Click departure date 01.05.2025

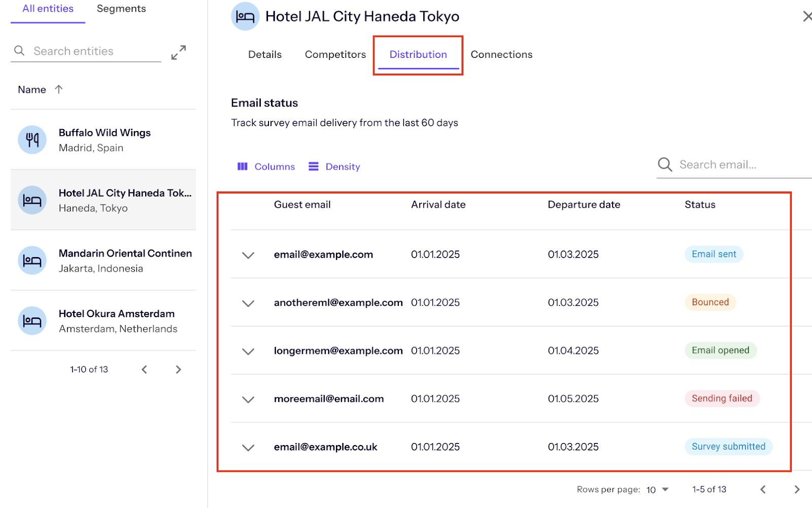click(x=573, y=399)
